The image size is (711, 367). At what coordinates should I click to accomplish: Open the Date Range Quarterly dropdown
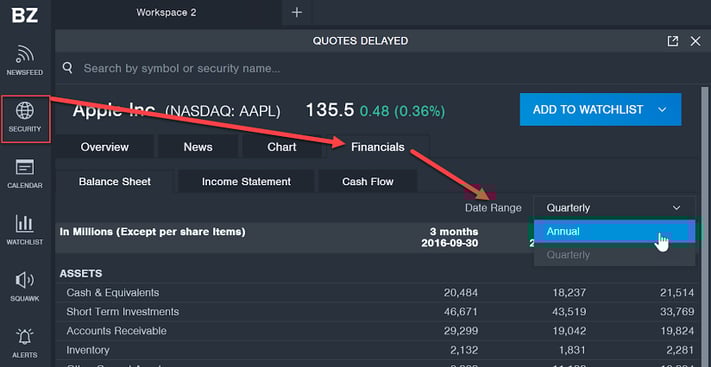click(614, 208)
